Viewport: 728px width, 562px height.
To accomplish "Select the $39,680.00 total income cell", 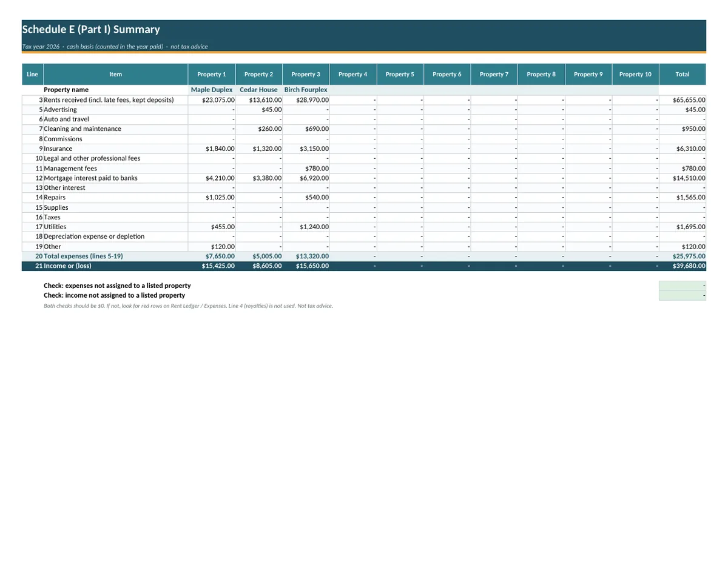I will (x=682, y=266).
